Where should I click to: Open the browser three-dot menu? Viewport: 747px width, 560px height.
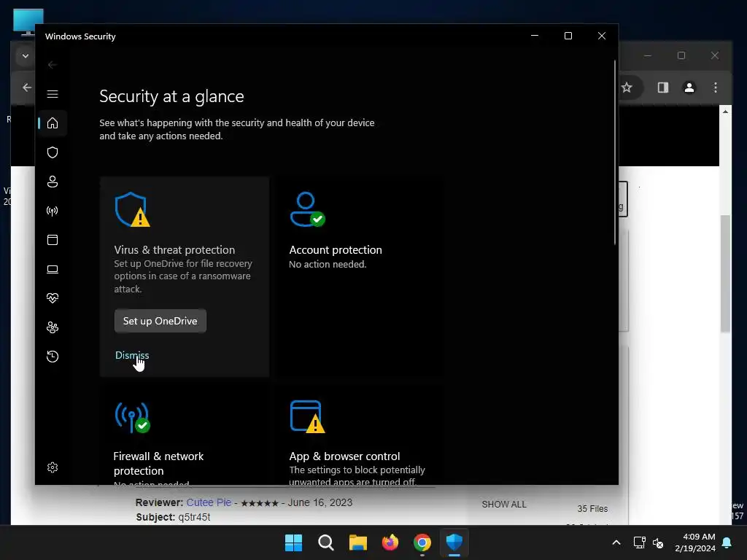716,87
